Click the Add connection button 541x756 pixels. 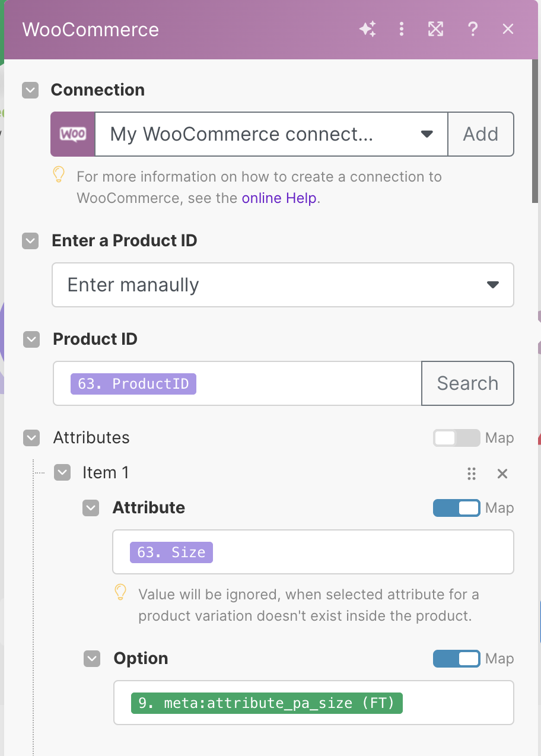pos(480,134)
